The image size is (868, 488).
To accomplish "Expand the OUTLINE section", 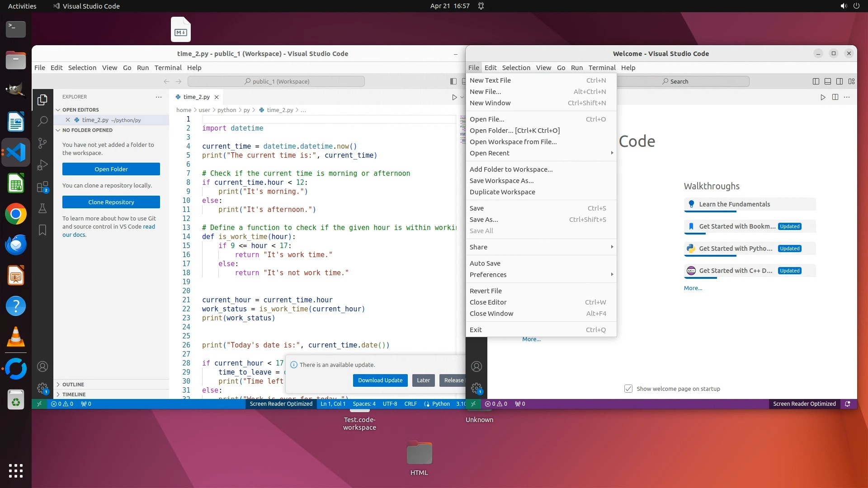I will pos(73,385).
